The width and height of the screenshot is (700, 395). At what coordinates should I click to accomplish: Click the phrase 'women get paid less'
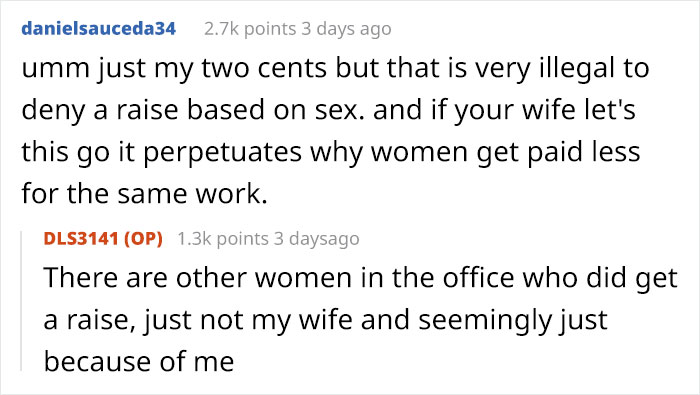point(506,153)
